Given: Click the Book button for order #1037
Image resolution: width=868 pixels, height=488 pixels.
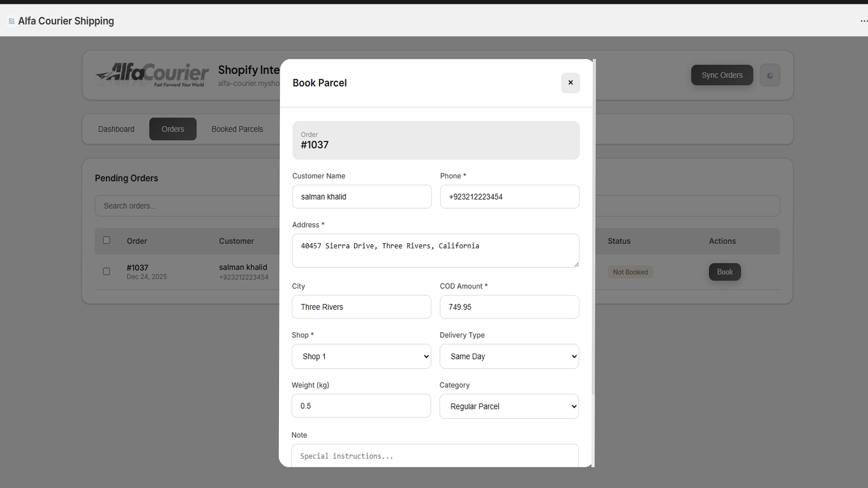Looking at the screenshot, I should point(725,272).
